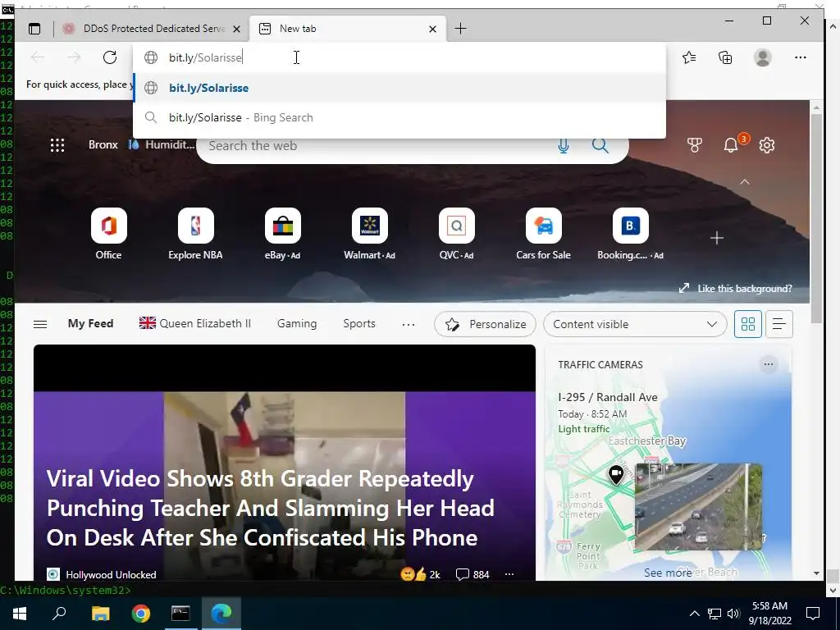Open File Explorer from taskbar
The width and height of the screenshot is (840, 630).
(100, 614)
